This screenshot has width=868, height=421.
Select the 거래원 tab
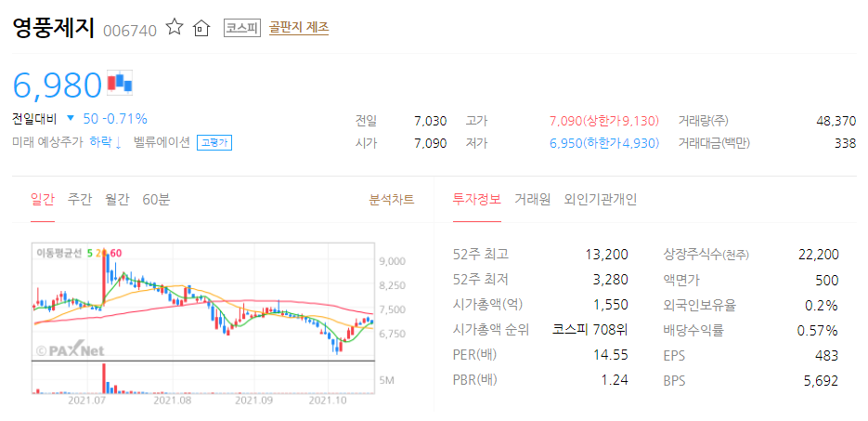(532, 200)
